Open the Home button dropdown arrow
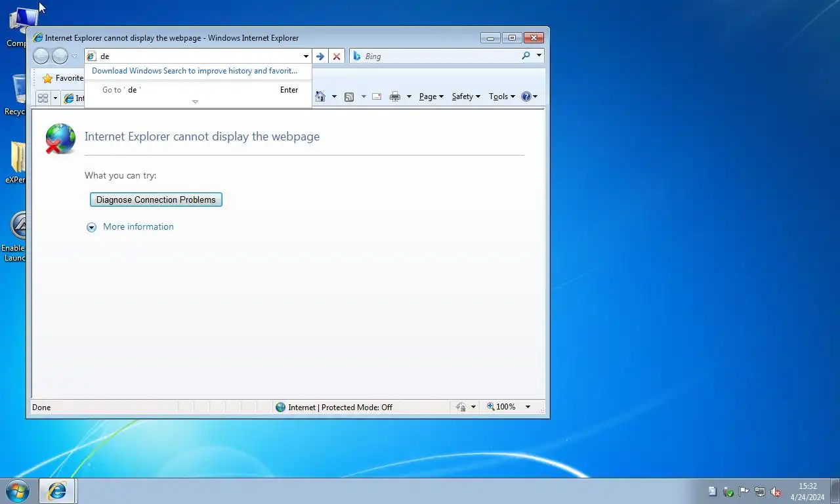 334,96
